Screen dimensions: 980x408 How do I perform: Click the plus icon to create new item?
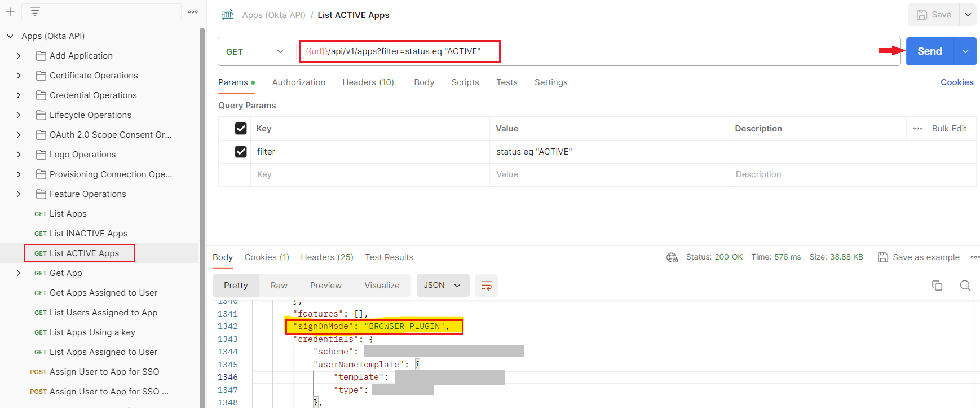click(10, 12)
